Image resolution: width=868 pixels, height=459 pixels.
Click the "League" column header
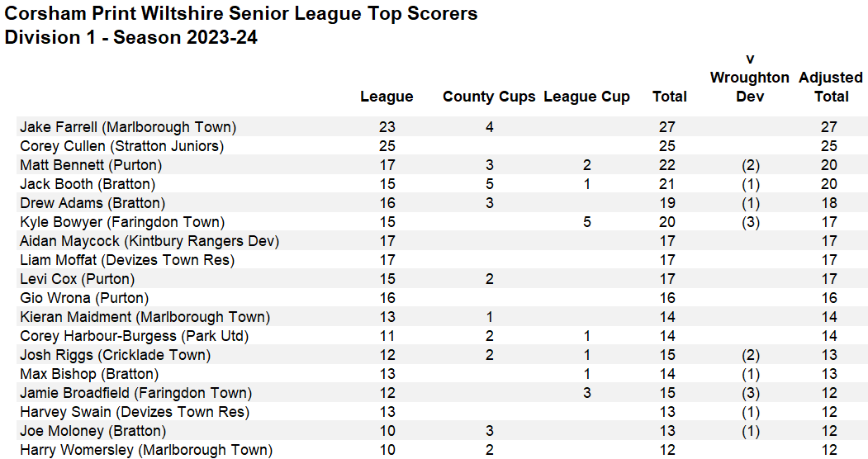[x=387, y=97]
